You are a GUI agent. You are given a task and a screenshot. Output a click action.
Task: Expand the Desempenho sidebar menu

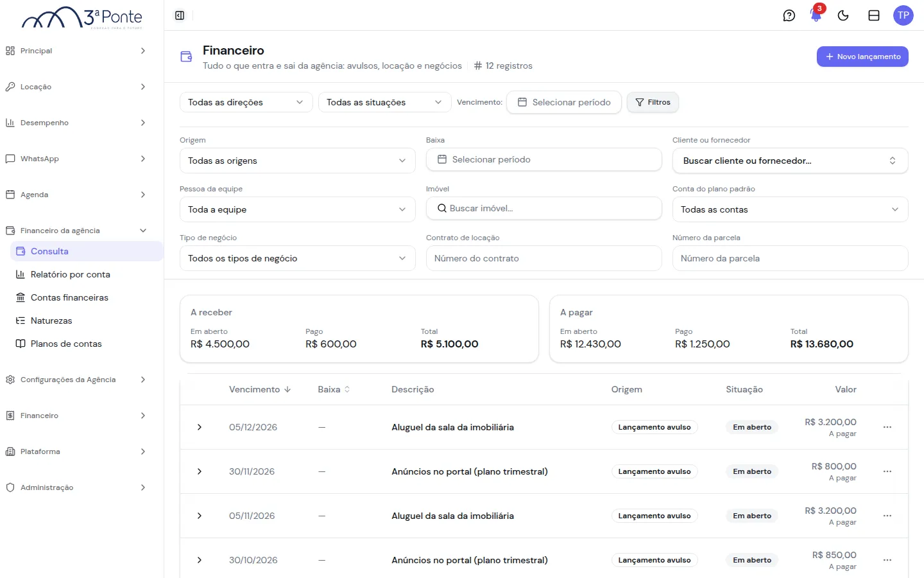coord(76,123)
